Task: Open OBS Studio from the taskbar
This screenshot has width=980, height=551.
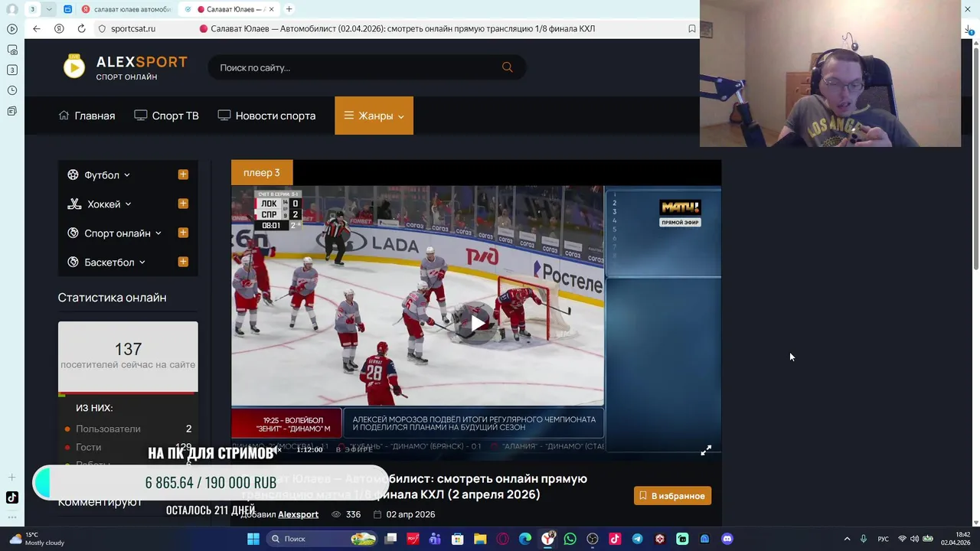Action: point(592,539)
